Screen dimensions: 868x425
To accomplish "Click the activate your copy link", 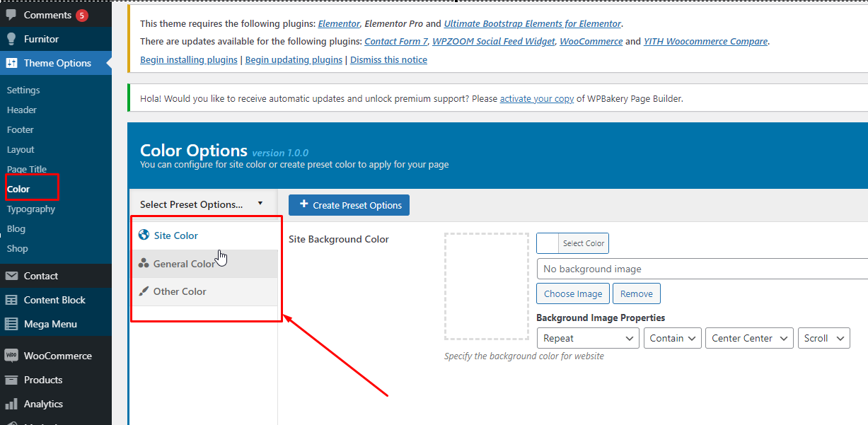I will click(x=537, y=98).
